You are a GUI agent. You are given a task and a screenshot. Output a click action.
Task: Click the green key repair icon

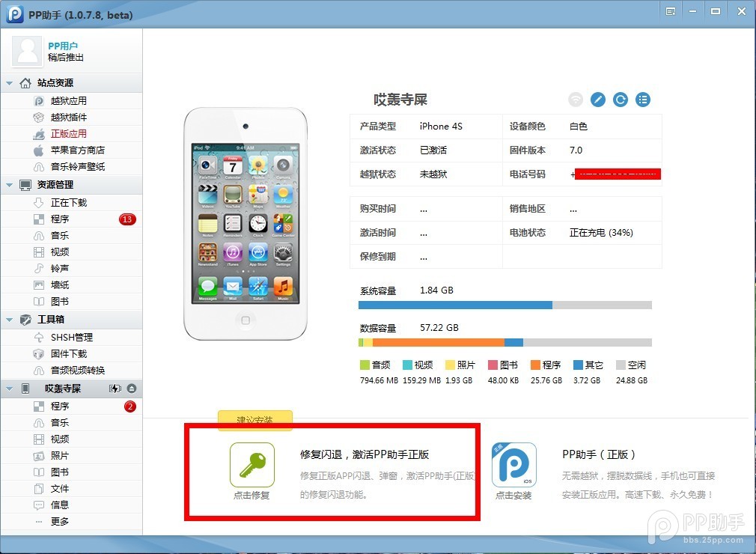click(252, 465)
